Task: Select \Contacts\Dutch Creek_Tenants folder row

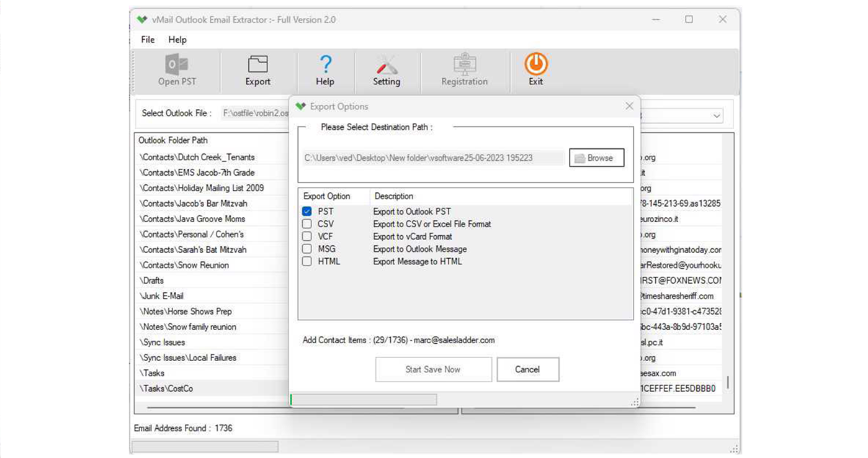Action: (x=212, y=157)
